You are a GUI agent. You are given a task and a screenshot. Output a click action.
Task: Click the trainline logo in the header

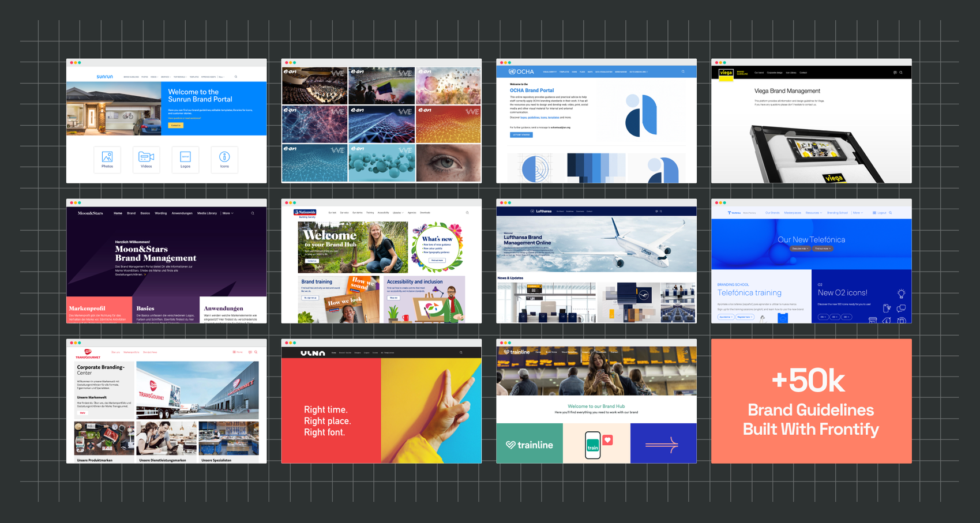click(517, 352)
